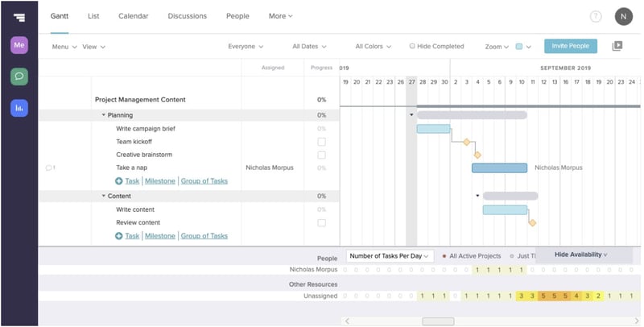Open Number of Tasks Per Day dropdown
Screen dimensions: 644x327
coord(390,255)
